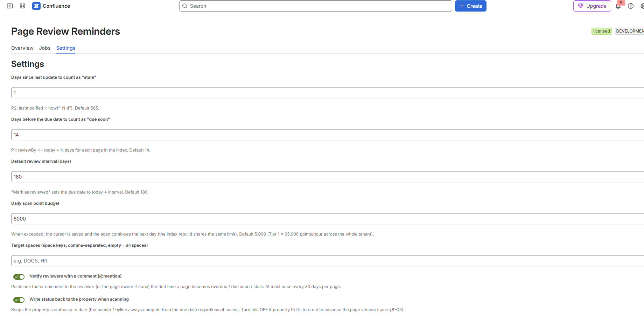Toggle Notify reviewers with a comment
Image resolution: width=644 pixels, height=315 pixels.
(19, 277)
